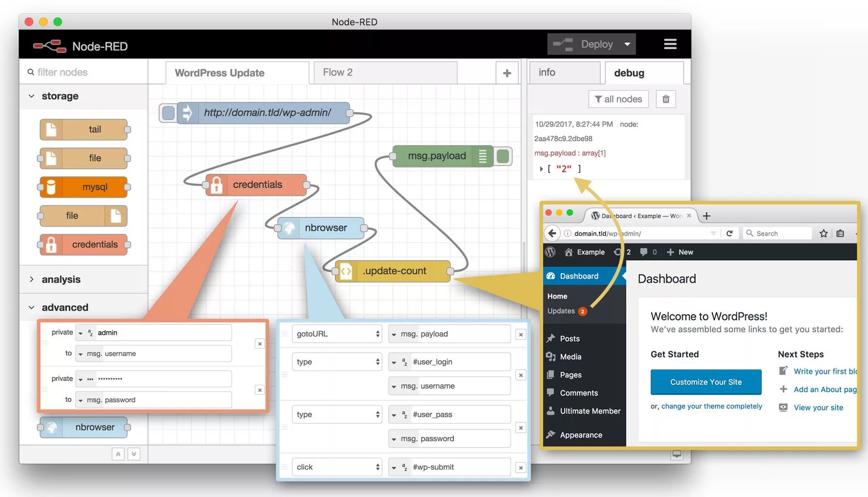This screenshot has width=868, height=497.
Task: Toggle the msg.payload debug node button
Action: (x=503, y=156)
